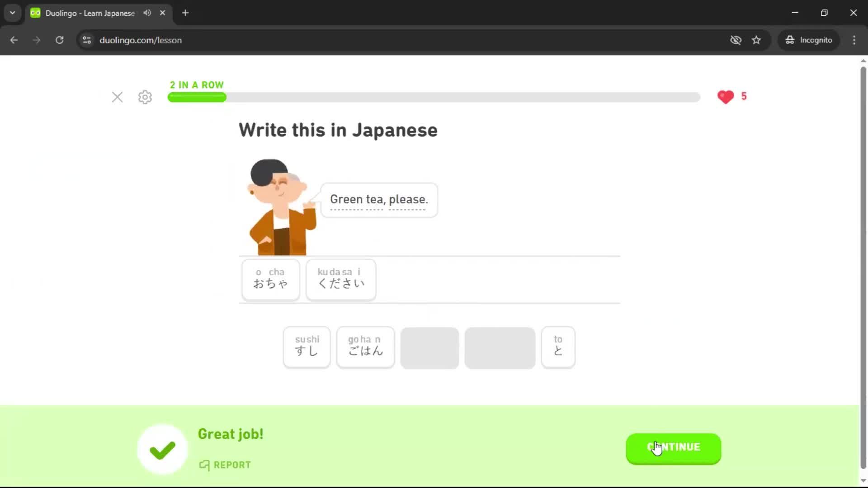Select the ごはん word tile

365,347
